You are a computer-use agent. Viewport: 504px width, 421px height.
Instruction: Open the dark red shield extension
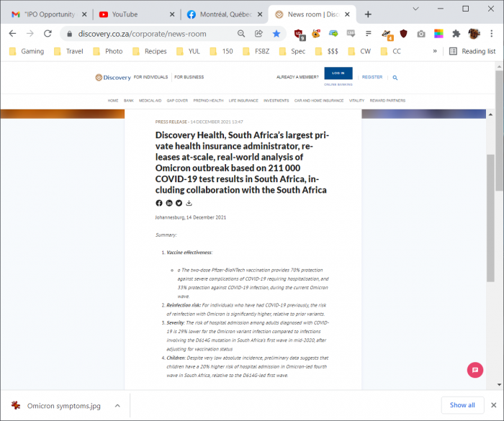pyautogui.click(x=403, y=33)
